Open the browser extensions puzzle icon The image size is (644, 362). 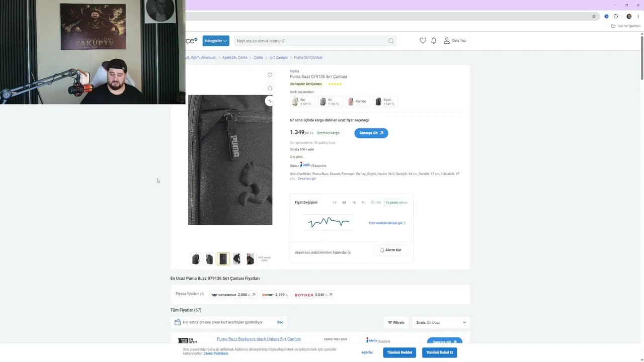615,16
